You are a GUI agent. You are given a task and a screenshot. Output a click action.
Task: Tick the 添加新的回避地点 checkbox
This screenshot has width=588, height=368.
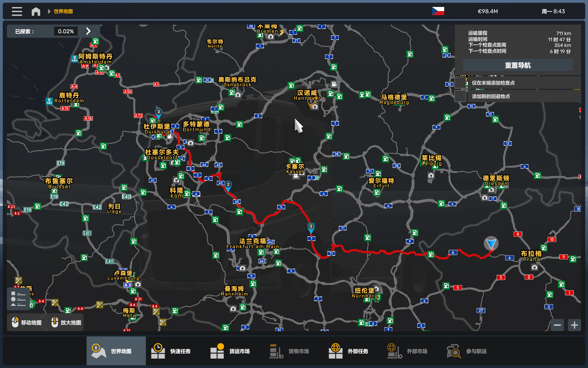tap(460, 96)
